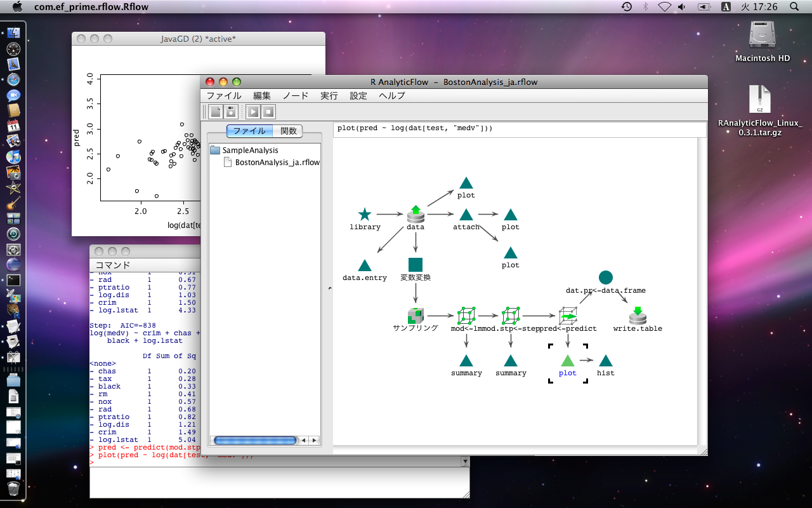Viewport: 812px width, 508px height.
Task: Select BostonAnalysis_ja.rflow in the file tree
Action: (272, 162)
